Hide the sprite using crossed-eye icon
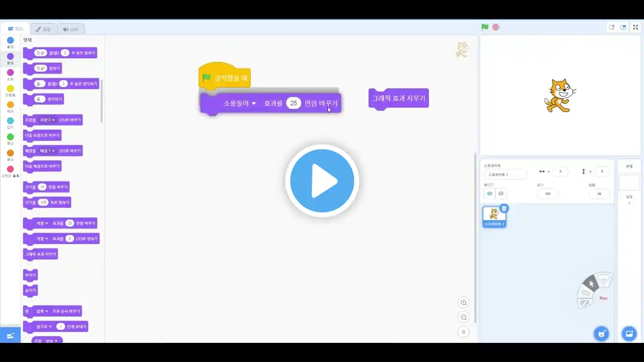 [x=501, y=194]
